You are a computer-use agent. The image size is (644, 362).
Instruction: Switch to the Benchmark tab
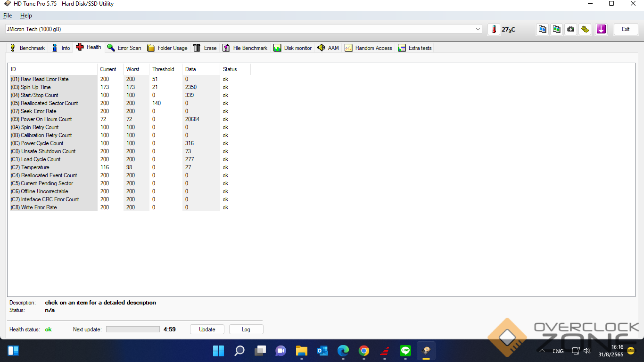coord(27,48)
